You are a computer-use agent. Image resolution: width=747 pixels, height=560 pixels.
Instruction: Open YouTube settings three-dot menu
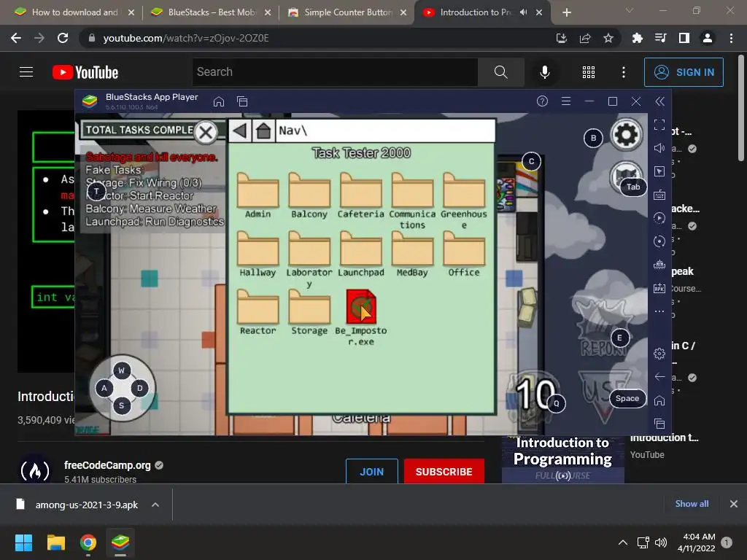(x=624, y=72)
